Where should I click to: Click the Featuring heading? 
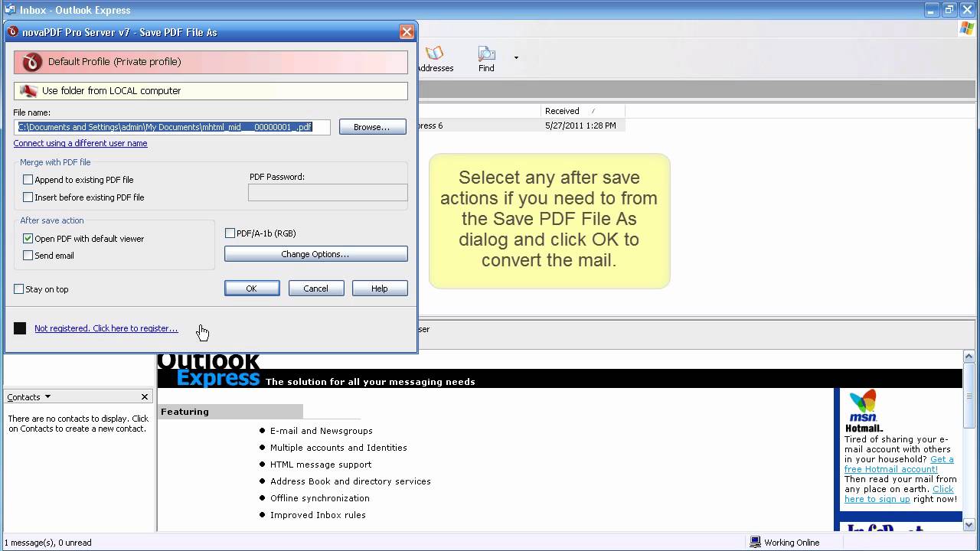pyautogui.click(x=185, y=412)
